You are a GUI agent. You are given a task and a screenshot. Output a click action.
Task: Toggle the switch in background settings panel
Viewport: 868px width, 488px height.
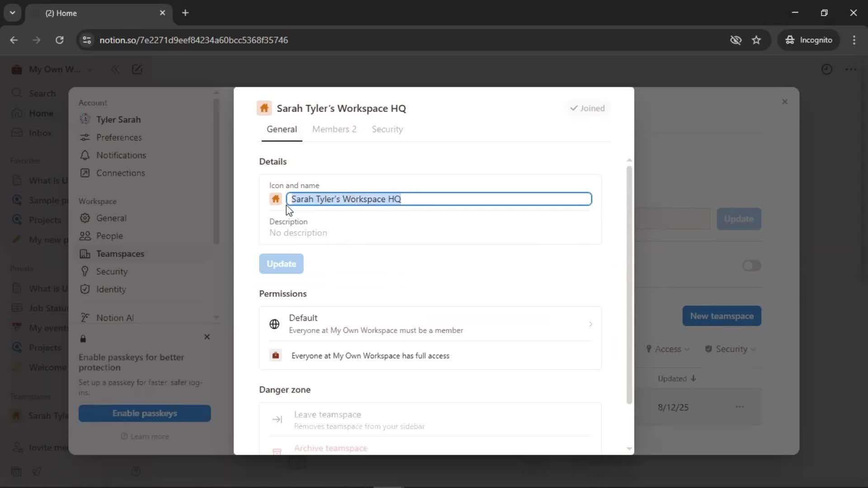point(751,266)
